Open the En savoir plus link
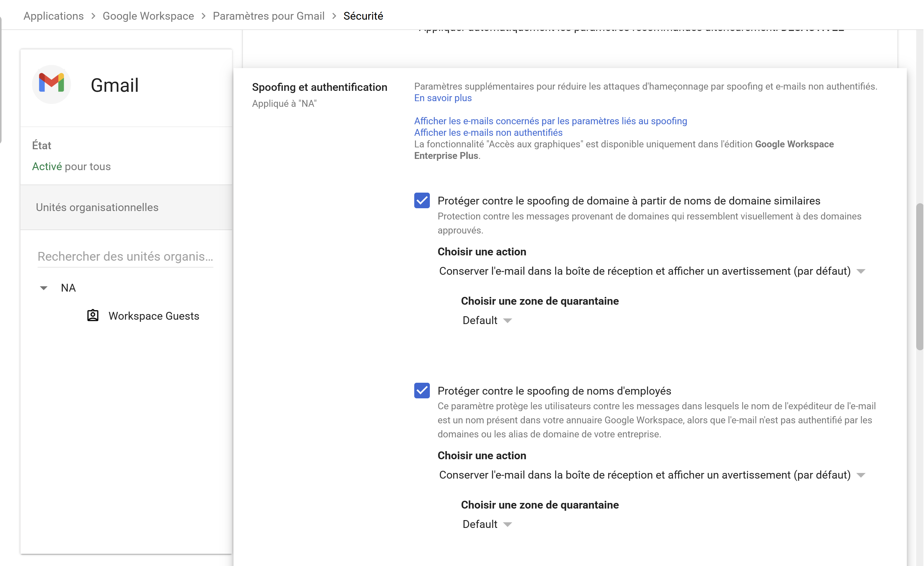924x566 pixels. pyautogui.click(x=443, y=98)
